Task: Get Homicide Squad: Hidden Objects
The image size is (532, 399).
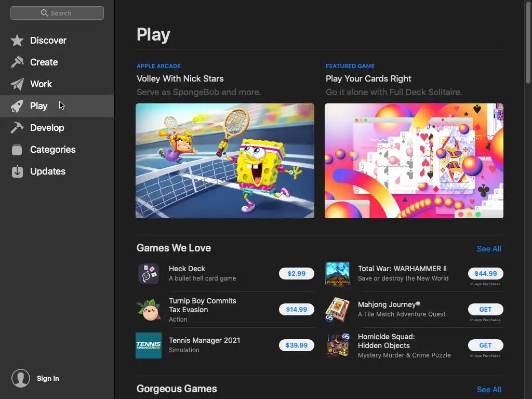Action: tap(486, 345)
